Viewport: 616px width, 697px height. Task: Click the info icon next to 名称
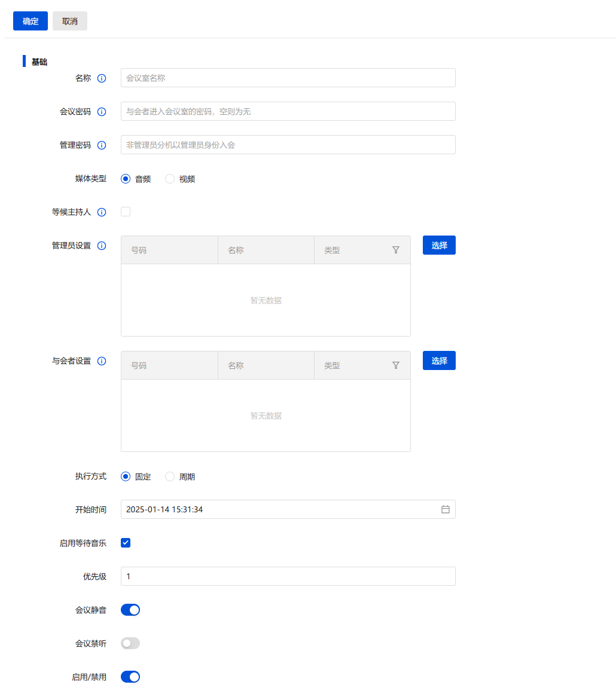click(x=102, y=78)
